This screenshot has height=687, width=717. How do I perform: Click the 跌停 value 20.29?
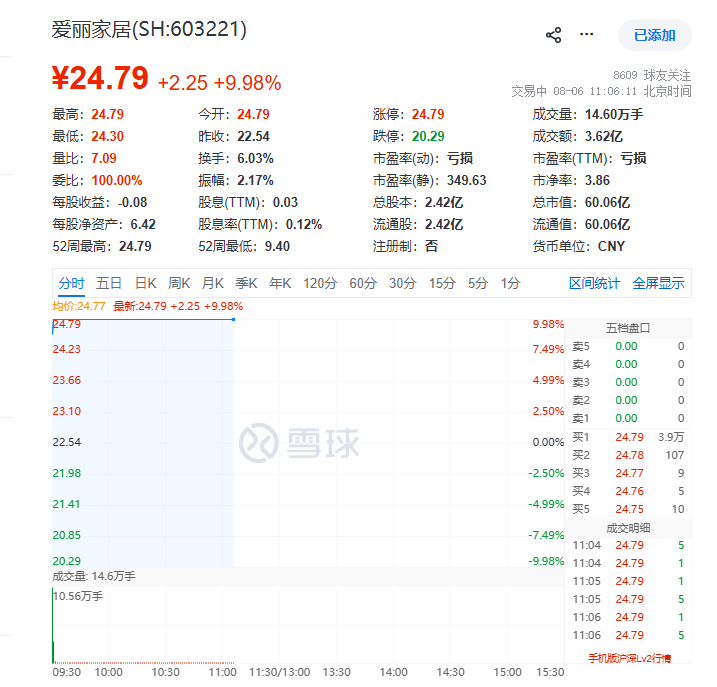[x=428, y=136]
